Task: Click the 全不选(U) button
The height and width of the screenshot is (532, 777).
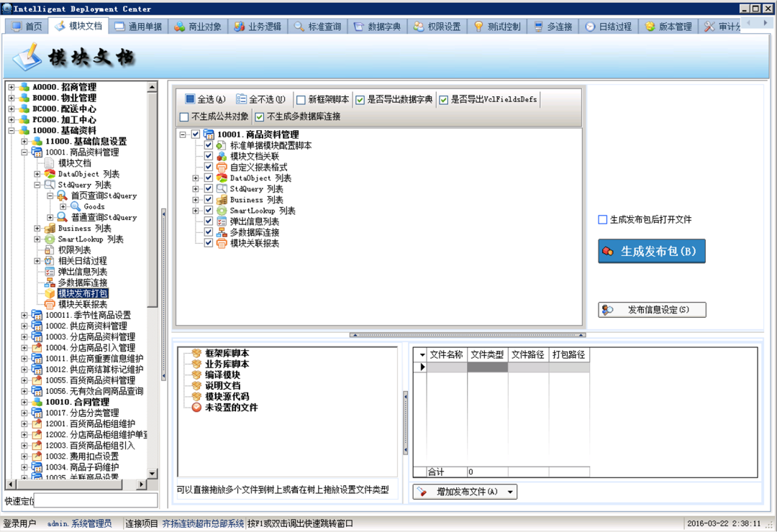Action: (x=260, y=99)
